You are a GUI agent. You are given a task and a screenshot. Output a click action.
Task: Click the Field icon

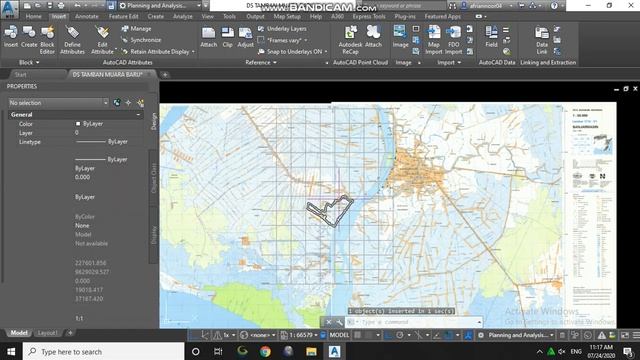click(491, 33)
